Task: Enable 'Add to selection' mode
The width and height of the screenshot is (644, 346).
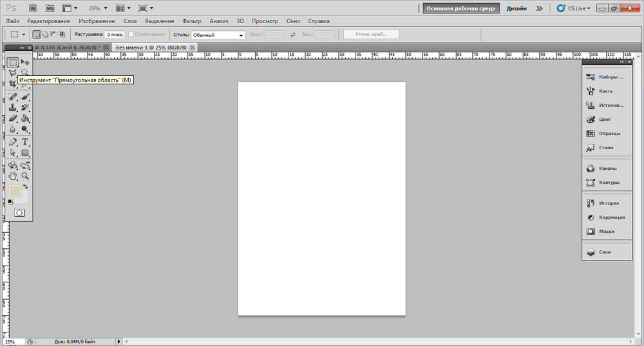Action: 45,34
